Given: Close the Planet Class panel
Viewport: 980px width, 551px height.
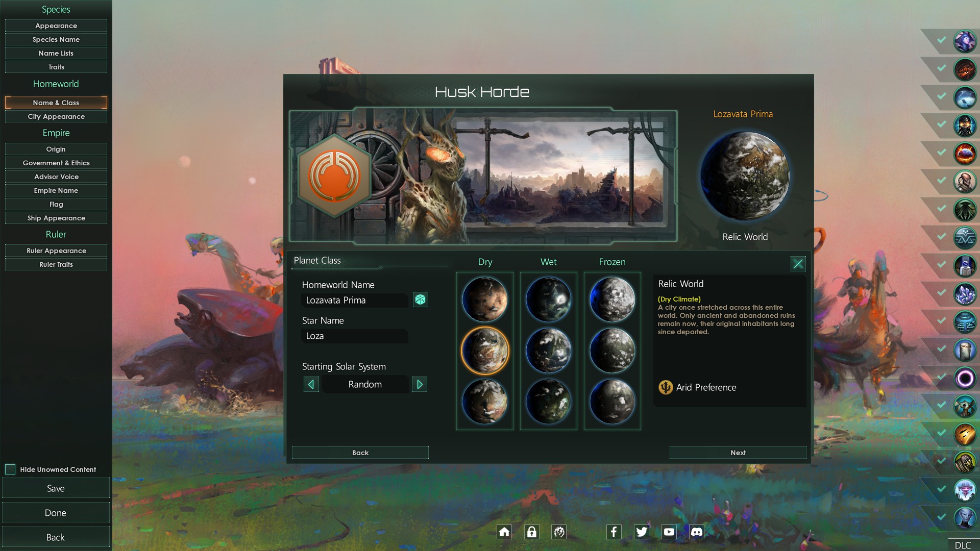Looking at the screenshot, I should [x=798, y=263].
